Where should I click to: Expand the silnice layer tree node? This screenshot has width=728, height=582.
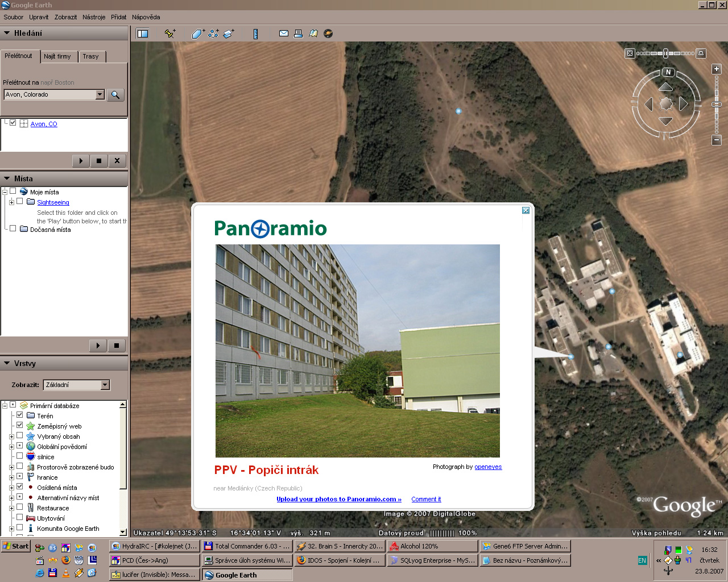[x=11, y=457]
